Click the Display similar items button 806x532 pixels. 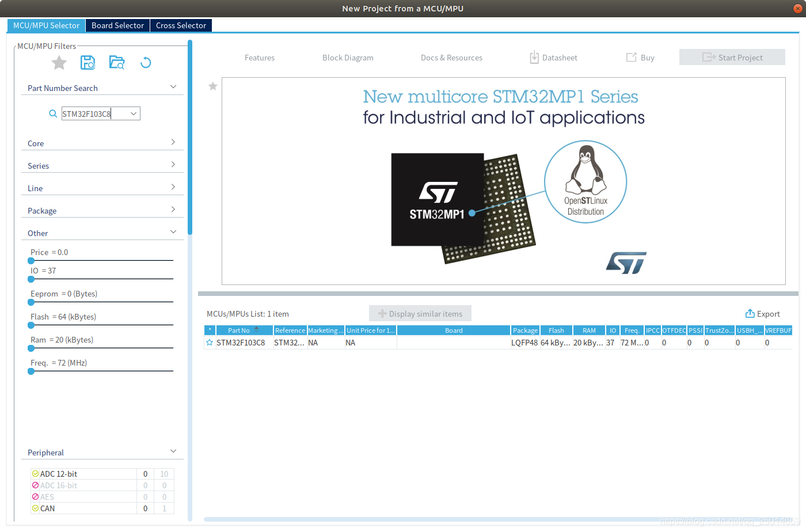pyautogui.click(x=420, y=313)
